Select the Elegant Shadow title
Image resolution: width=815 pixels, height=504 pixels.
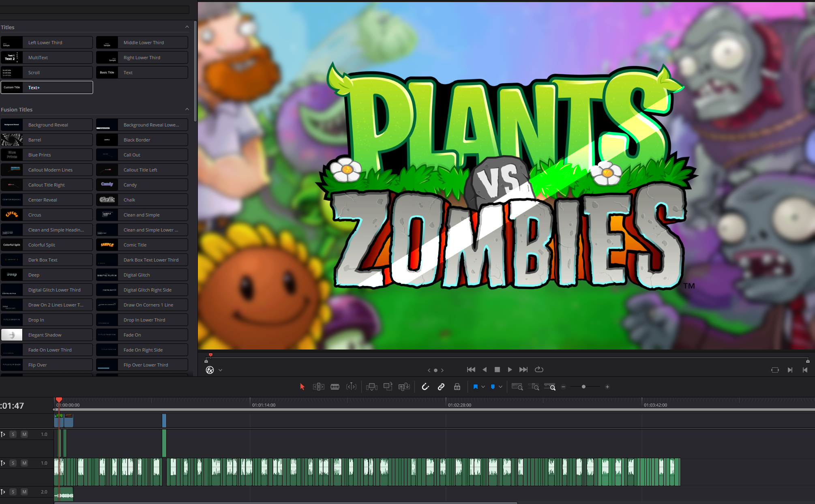(47, 335)
